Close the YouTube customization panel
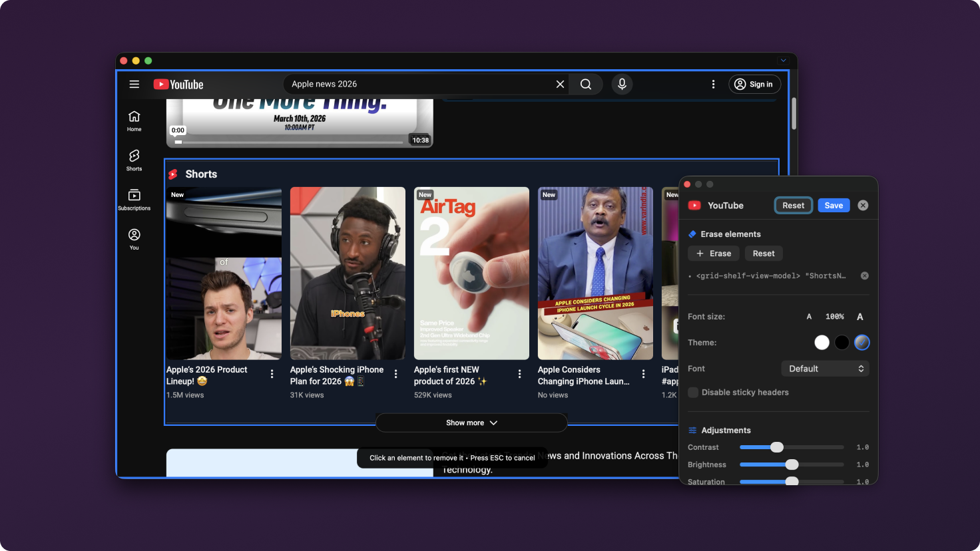The image size is (980, 551). pos(863,206)
